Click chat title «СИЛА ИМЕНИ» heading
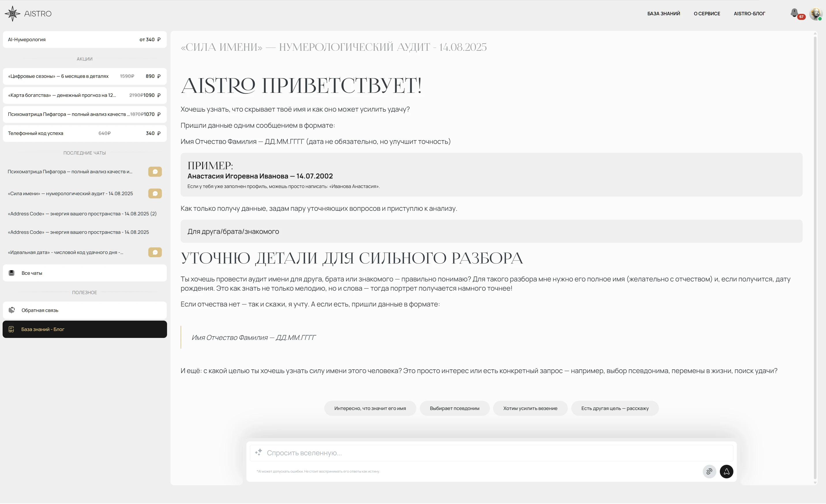 click(334, 47)
